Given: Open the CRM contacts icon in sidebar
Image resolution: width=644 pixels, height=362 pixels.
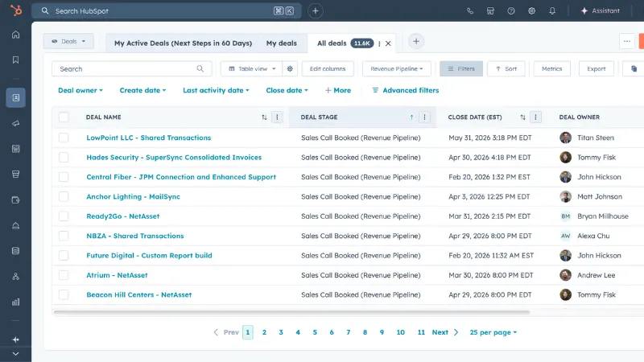Looking at the screenshot, I should point(15,97).
